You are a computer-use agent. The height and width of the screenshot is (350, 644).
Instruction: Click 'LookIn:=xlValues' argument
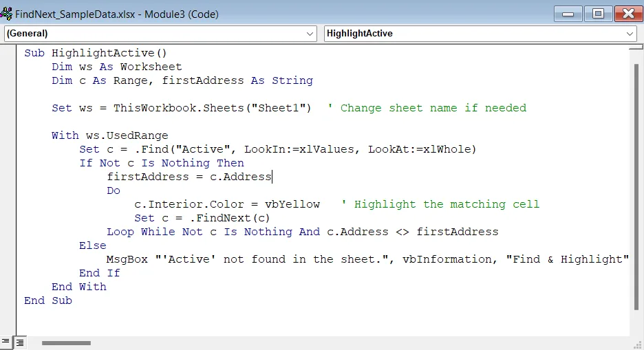(299, 149)
